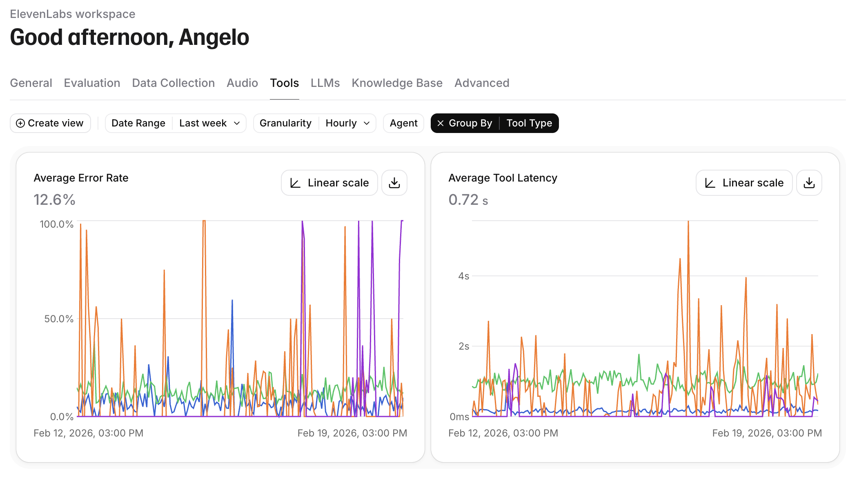Click the chart scale icon on Average Error Rate
Screen dimensions: 868x483
click(x=295, y=183)
